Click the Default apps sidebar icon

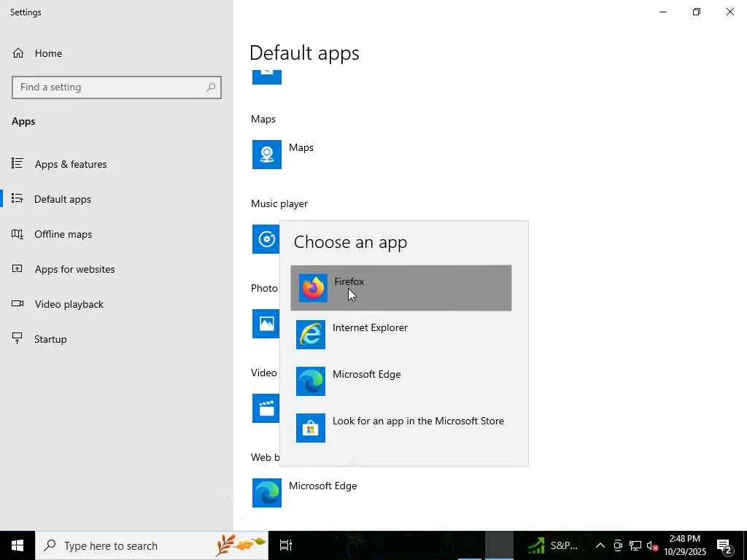[x=18, y=198]
